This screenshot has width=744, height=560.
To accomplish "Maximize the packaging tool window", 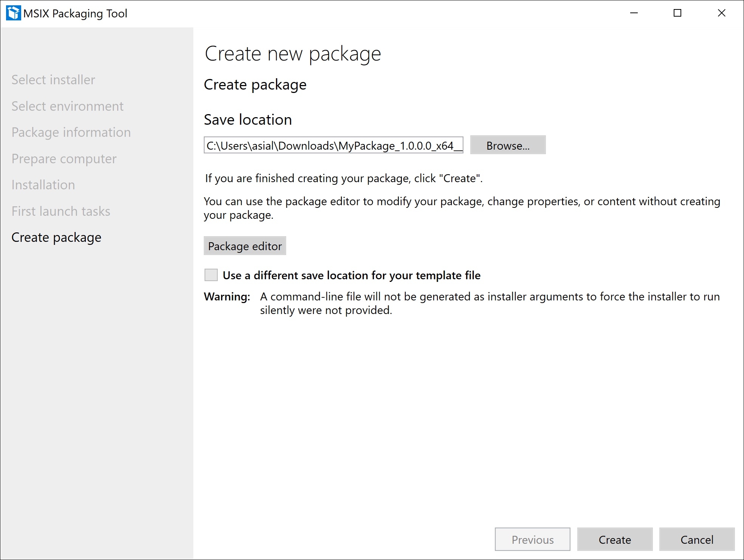I will 677,13.
